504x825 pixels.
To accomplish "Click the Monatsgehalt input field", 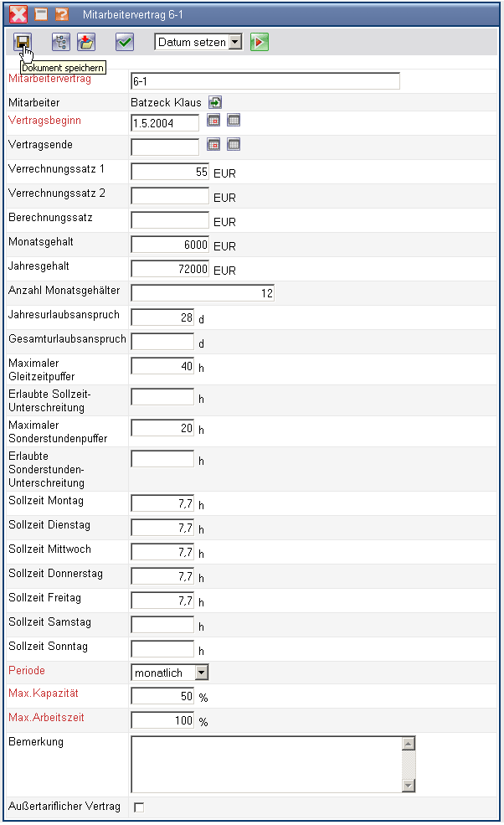I will click(170, 245).
